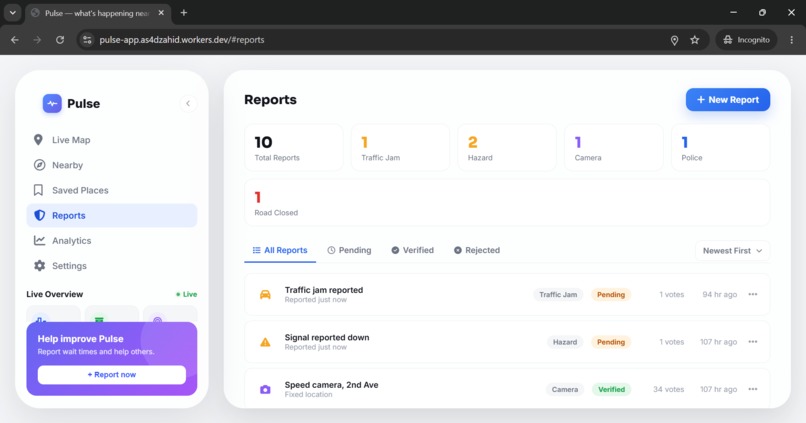Click the Police stat card
Viewport: 806px width, 423px height.
(x=720, y=148)
